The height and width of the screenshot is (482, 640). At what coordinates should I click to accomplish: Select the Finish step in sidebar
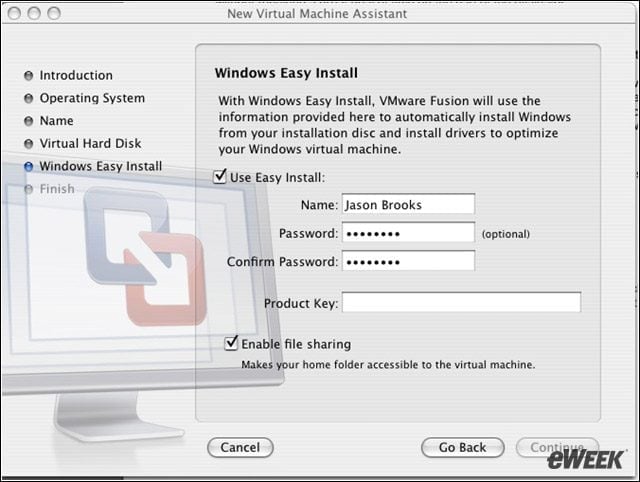point(57,189)
